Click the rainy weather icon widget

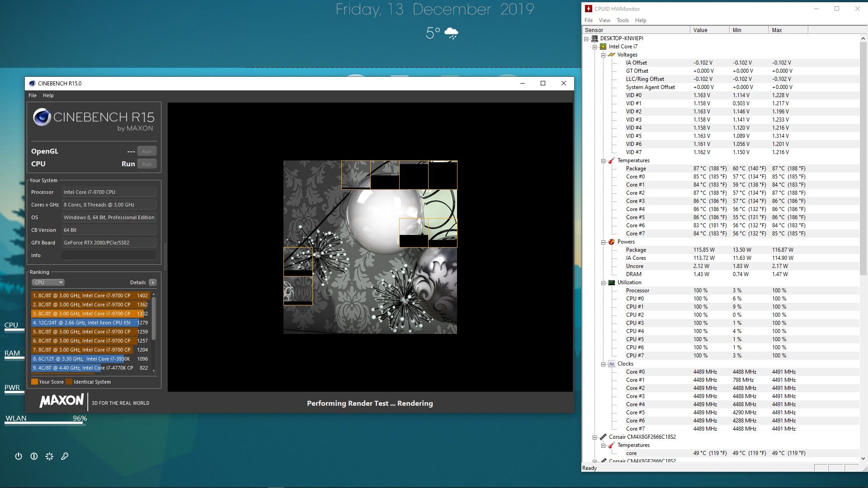[451, 33]
